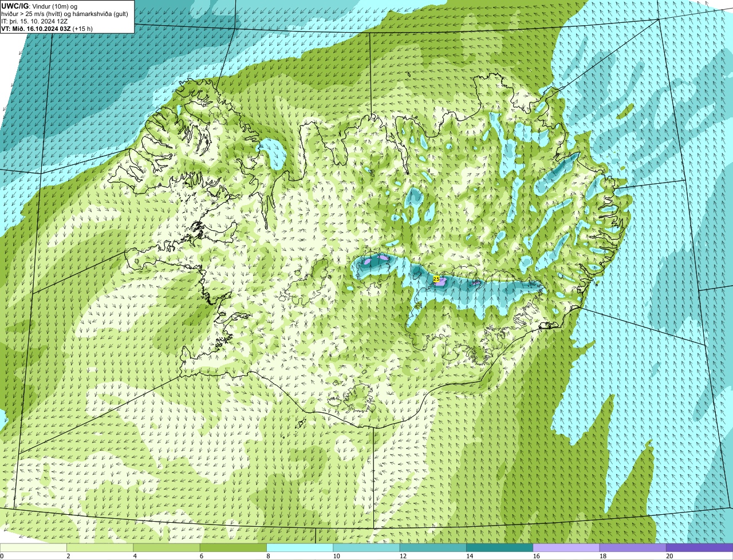Click the yellow 25 gust marker on map

pyautogui.click(x=436, y=279)
